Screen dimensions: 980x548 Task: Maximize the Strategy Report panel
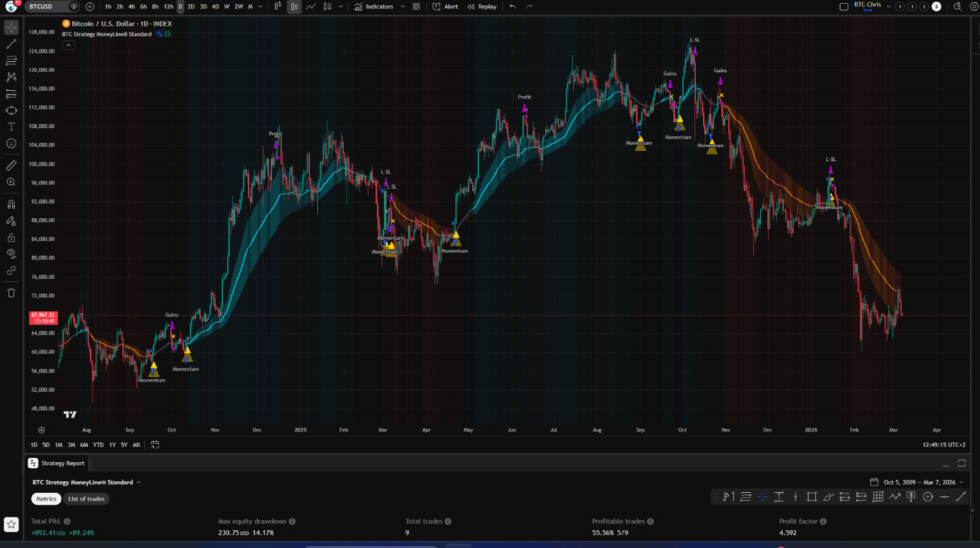tap(962, 463)
